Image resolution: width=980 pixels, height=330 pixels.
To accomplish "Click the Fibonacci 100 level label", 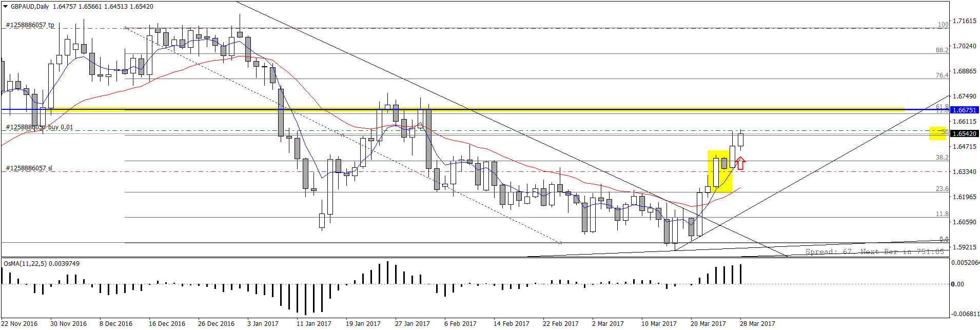I will point(943,25).
